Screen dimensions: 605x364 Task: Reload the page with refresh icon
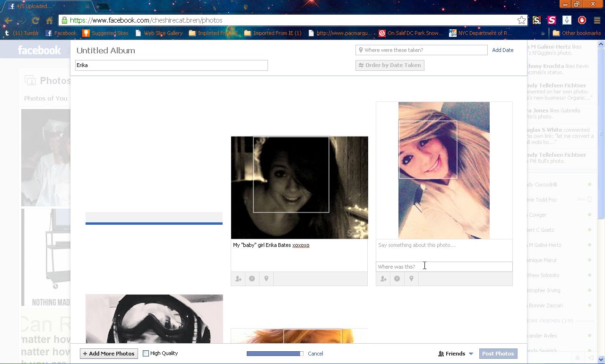coord(35,20)
